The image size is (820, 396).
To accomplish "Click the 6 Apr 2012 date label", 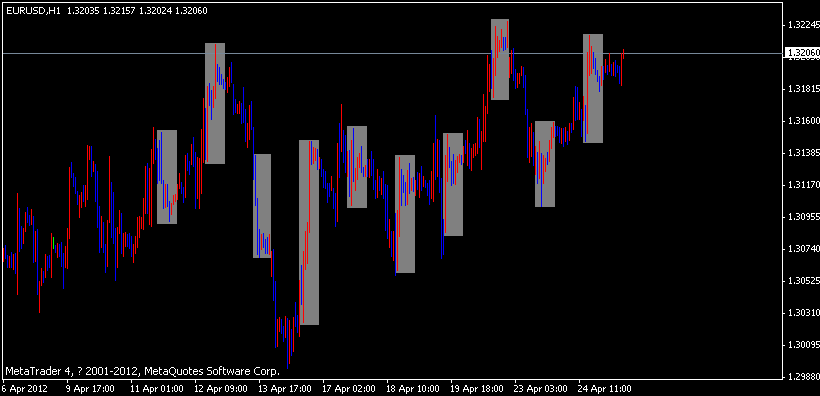I will click(25, 389).
